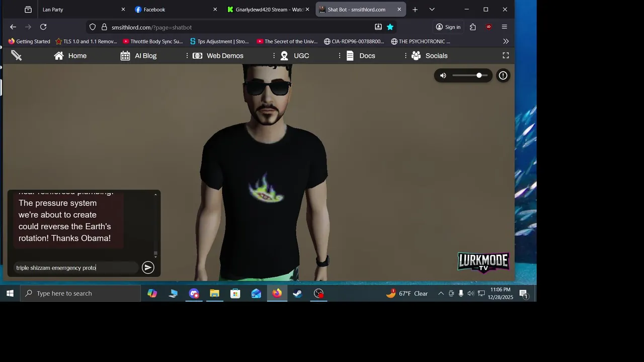Expand the three-dot menu before UGC

coord(274,56)
